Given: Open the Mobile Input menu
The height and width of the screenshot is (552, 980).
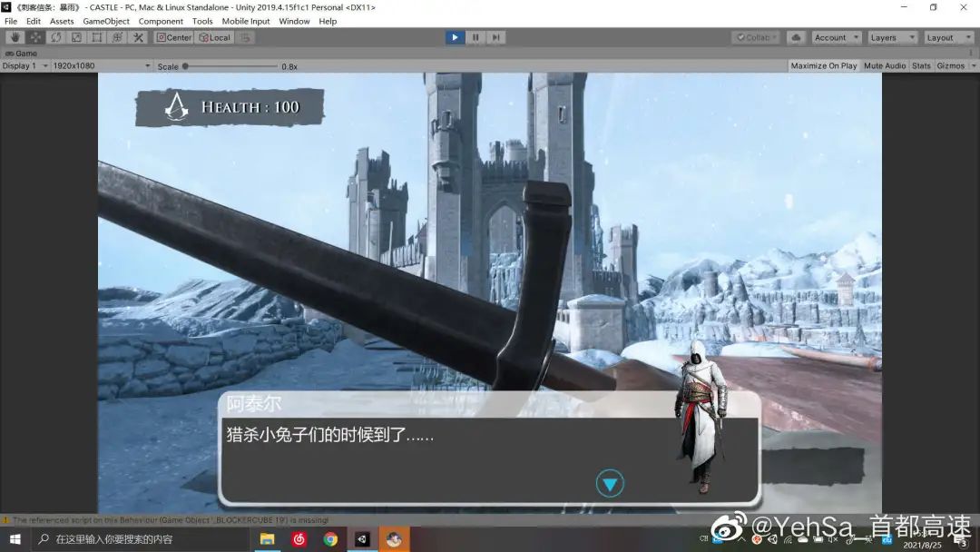Looking at the screenshot, I should click(246, 21).
